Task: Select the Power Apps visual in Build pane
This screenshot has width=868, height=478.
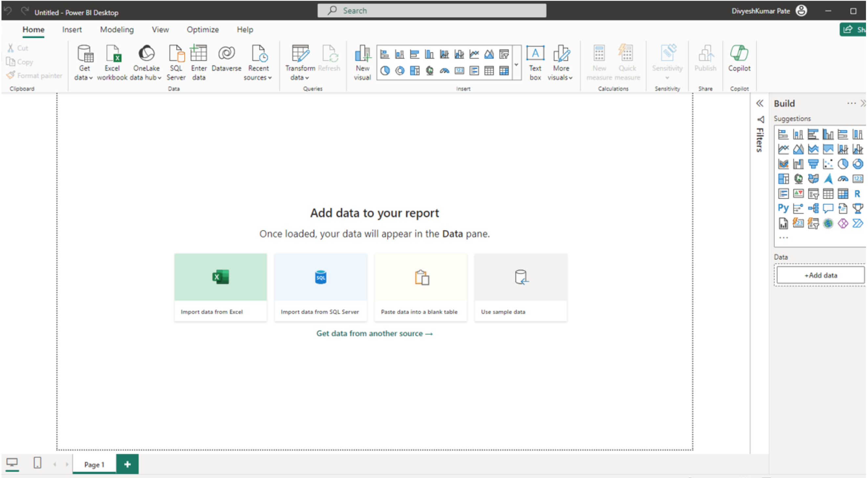Action: (x=843, y=223)
